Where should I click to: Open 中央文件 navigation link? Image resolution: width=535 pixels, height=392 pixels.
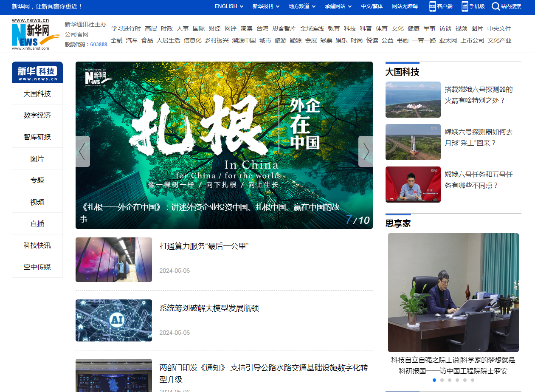pos(499,28)
